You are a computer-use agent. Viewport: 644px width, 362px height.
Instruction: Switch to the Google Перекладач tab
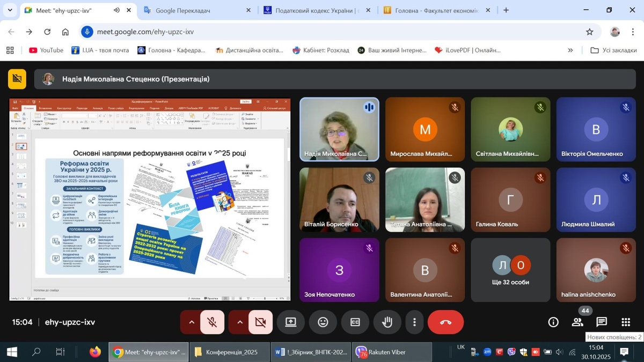[196, 10]
